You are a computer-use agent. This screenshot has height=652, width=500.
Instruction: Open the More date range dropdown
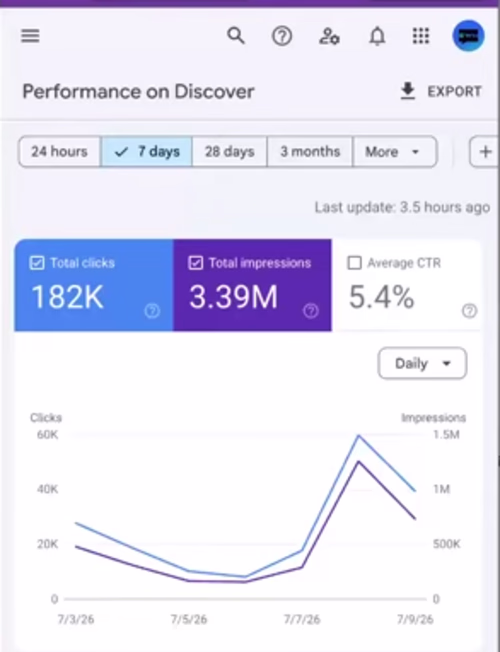coord(395,152)
